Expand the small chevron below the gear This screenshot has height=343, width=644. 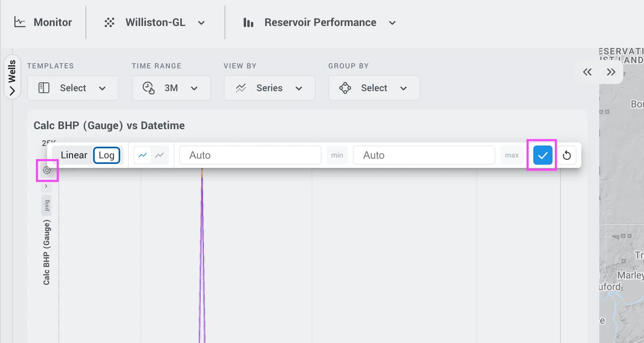click(46, 186)
